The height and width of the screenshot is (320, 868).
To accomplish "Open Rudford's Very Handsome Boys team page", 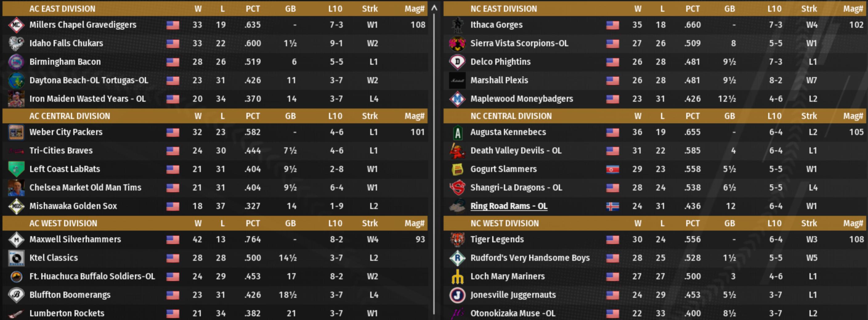I will tap(530, 258).
